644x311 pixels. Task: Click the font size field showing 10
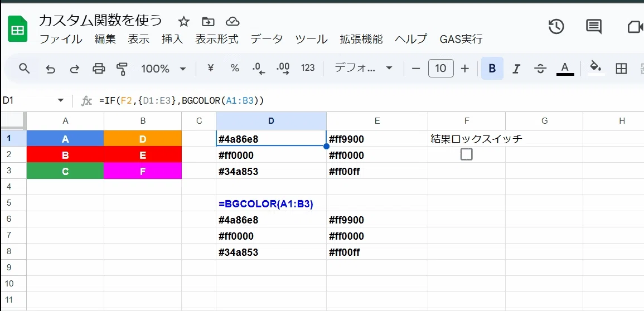point(440,69)
